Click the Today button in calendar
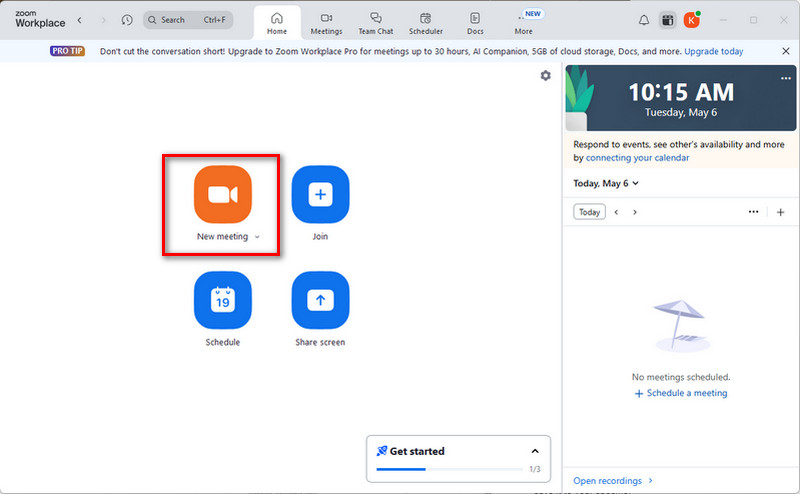Image resolution: width=800 pixels, height=494 pixels. [x=590, y=212]
